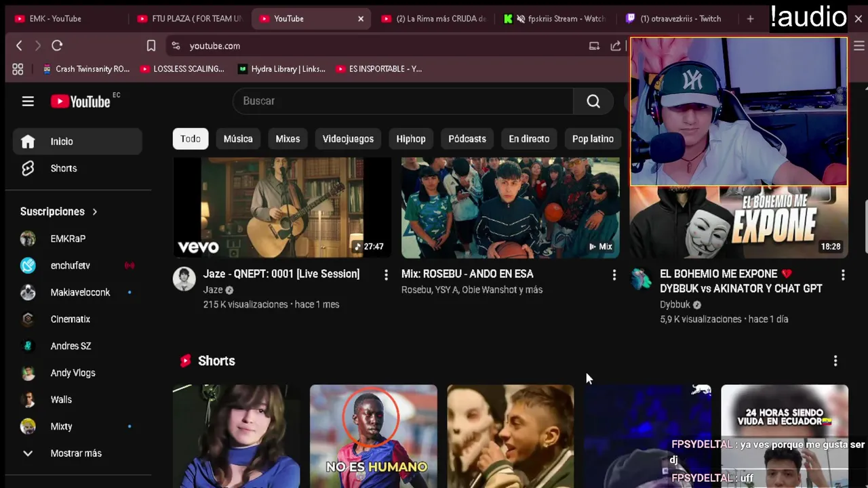Open Shorts section options menu
This screenshot has width=868, height=488.
[835, 361]
